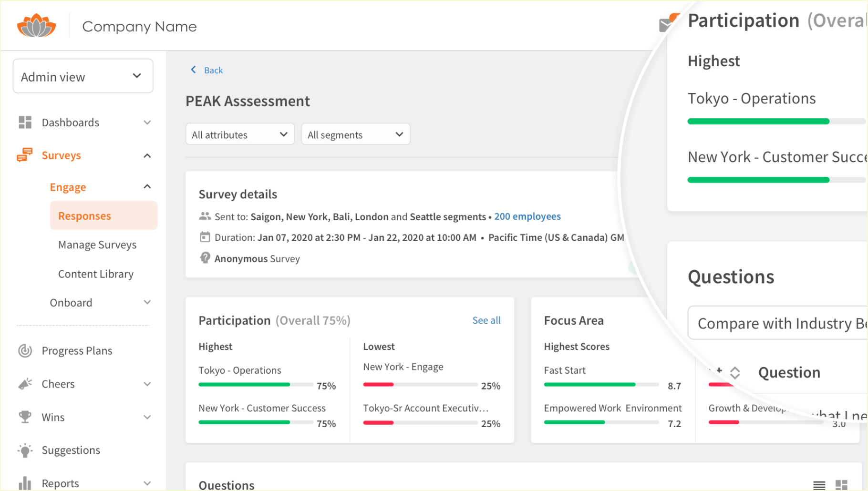This screenshot has height=491, width=868.
Task: Select the Dashboards icon in the sidebar
Action: (24, 122)
